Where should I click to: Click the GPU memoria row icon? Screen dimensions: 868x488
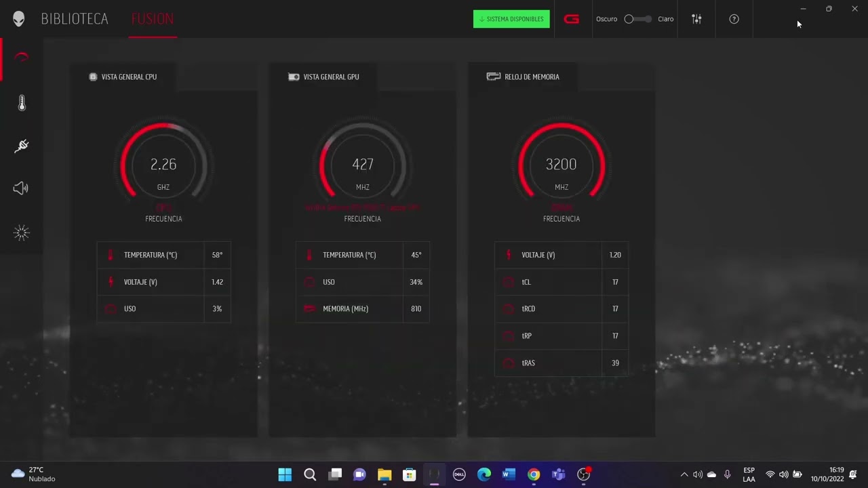click(x=309, y=308)
